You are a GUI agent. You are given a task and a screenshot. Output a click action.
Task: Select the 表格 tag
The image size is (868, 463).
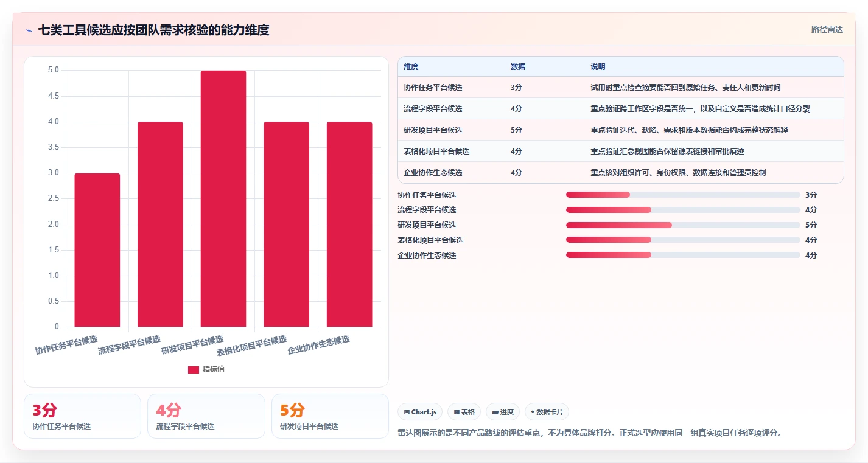pyautogui.click(x=464, y=412)
